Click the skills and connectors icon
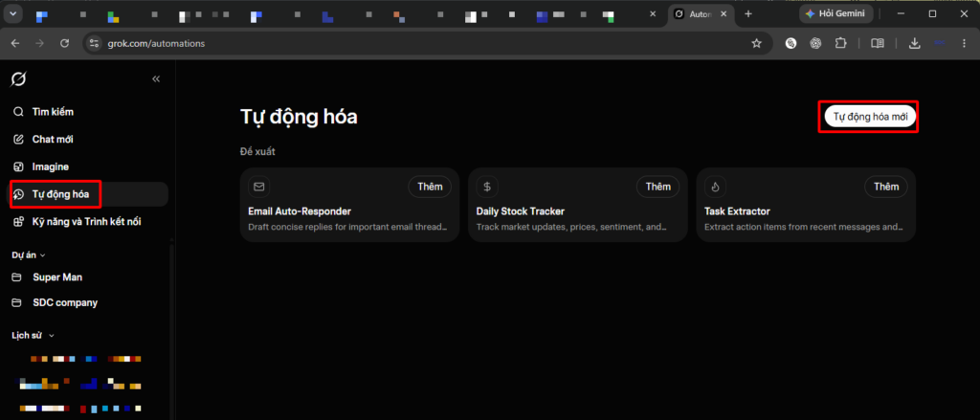Screen dimensions: 980x420 click(x=19, y=222)
